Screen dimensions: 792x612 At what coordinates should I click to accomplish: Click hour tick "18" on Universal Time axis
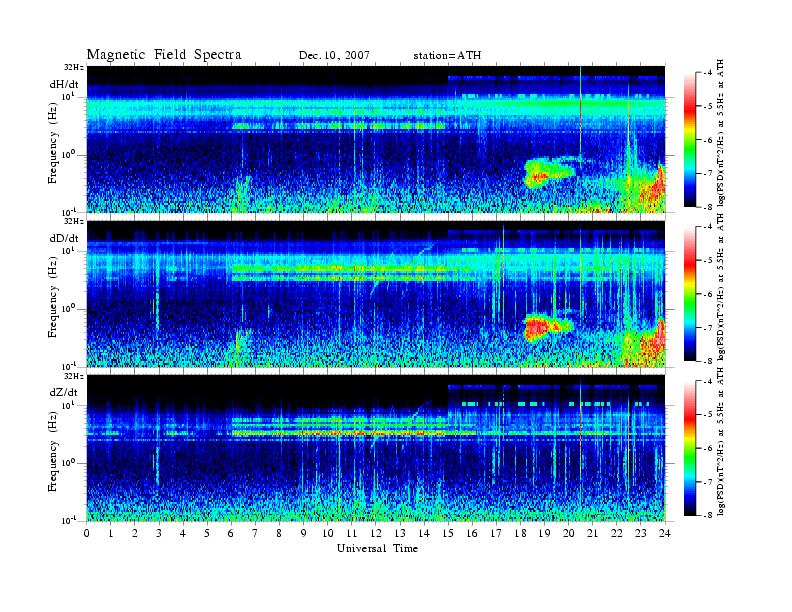tap(520, 533)
